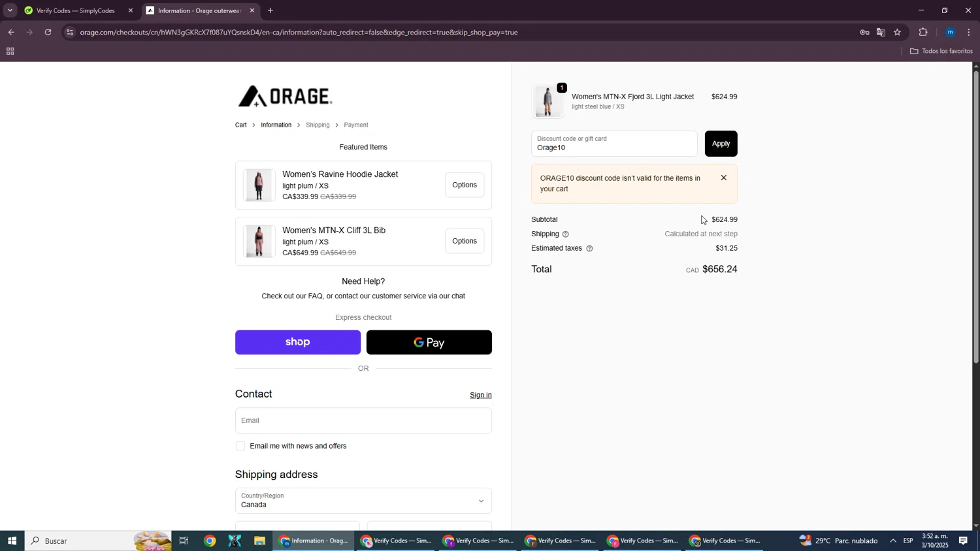This screenshot has height=551, width=980.
Task: Go to Cart breadcrumb
Action: click(241, 125)
